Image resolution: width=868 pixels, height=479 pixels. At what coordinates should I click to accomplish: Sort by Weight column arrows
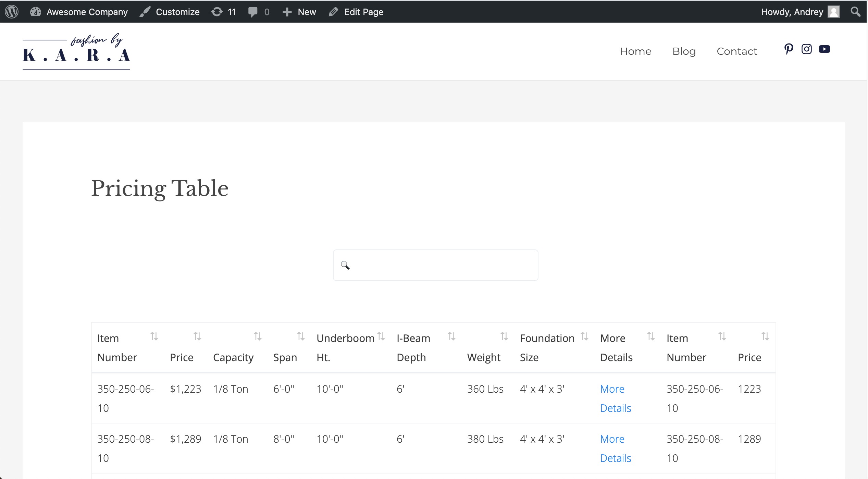click(x=504, y=336)
